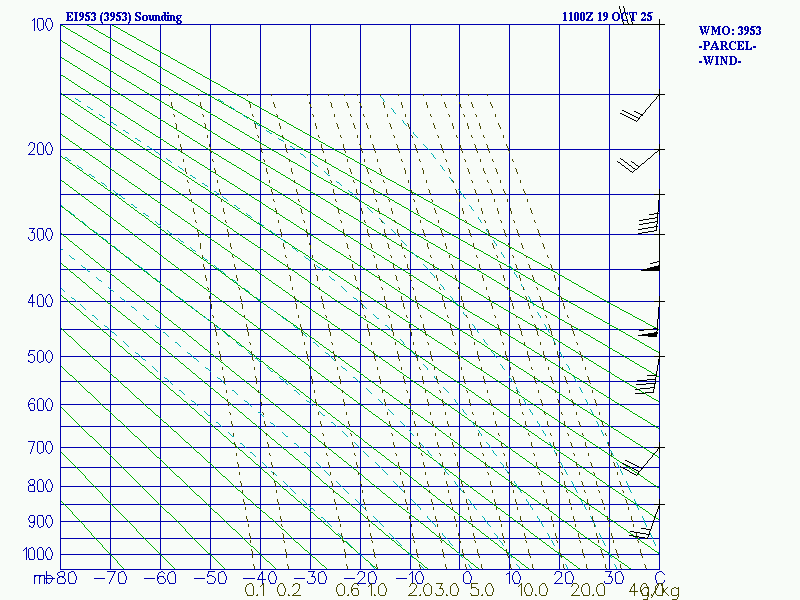This screenshot has height=600, width=800.
Task: Click the 600 mb pressure axis label
Action: [x=40, y=405]
